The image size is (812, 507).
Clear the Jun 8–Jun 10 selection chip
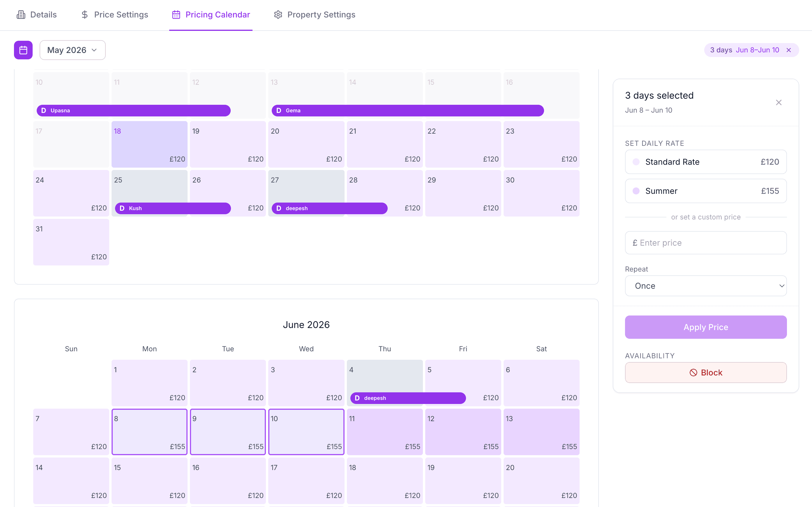click(x=788, y=50)
